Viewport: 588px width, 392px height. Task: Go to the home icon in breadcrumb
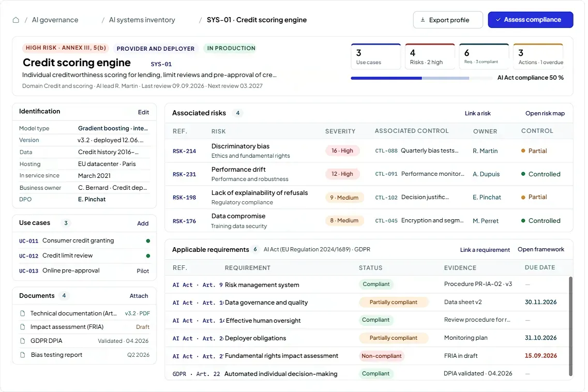click(x=16, y=20)
